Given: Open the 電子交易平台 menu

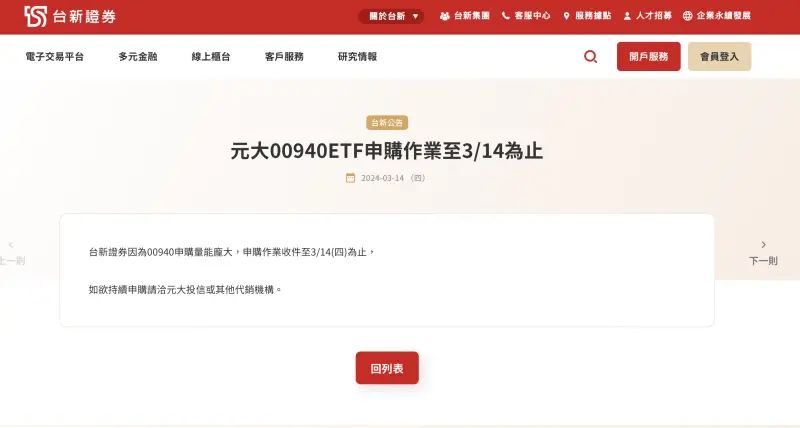Looking at the screenshot, I should click(x=55, y=57).
